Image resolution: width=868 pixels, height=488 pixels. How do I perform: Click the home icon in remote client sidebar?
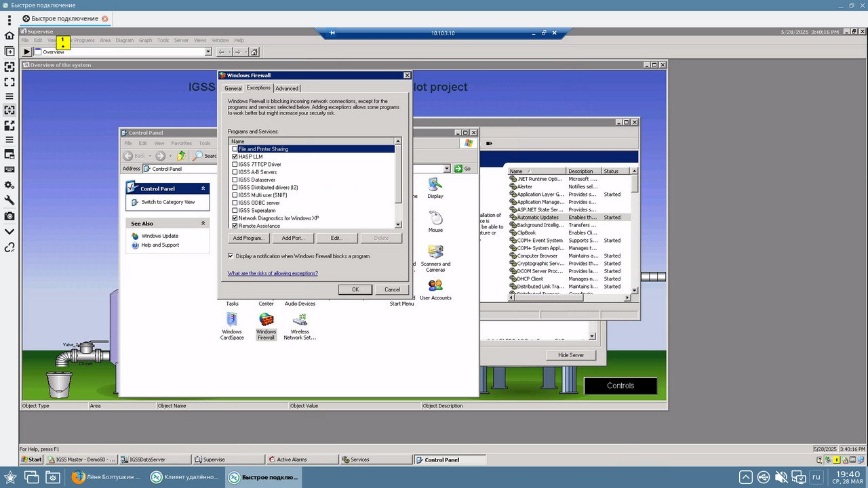pyautogui.click(x=9, y=35)
